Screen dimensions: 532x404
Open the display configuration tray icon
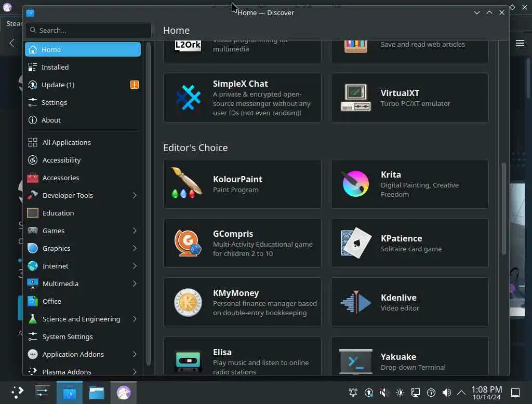[415, 393]
